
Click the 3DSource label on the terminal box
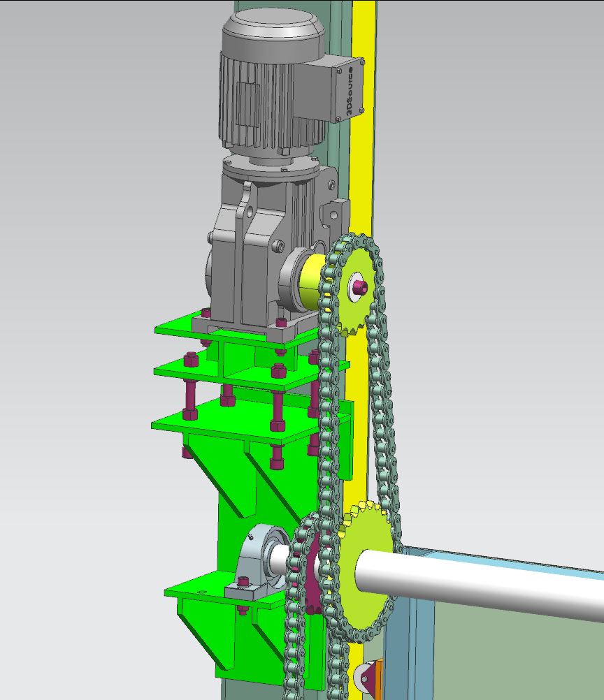350,90
